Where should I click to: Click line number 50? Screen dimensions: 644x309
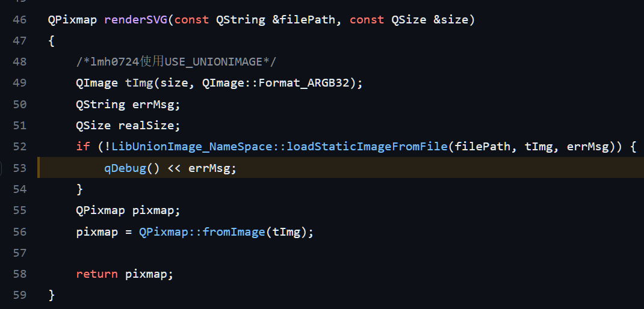tap(19, 104)
